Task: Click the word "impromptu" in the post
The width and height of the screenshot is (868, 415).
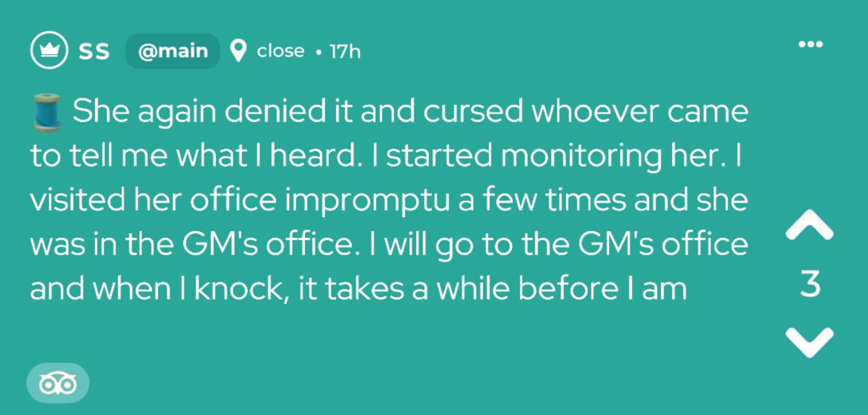Action: (x=367, y=201)
